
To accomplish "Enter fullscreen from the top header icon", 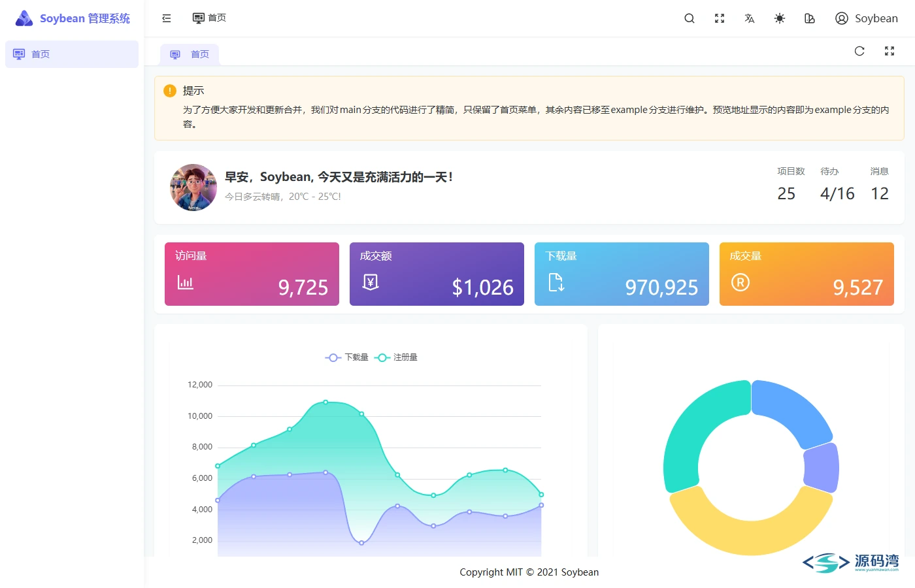I will pyautogui.click(x=720, y=18).
